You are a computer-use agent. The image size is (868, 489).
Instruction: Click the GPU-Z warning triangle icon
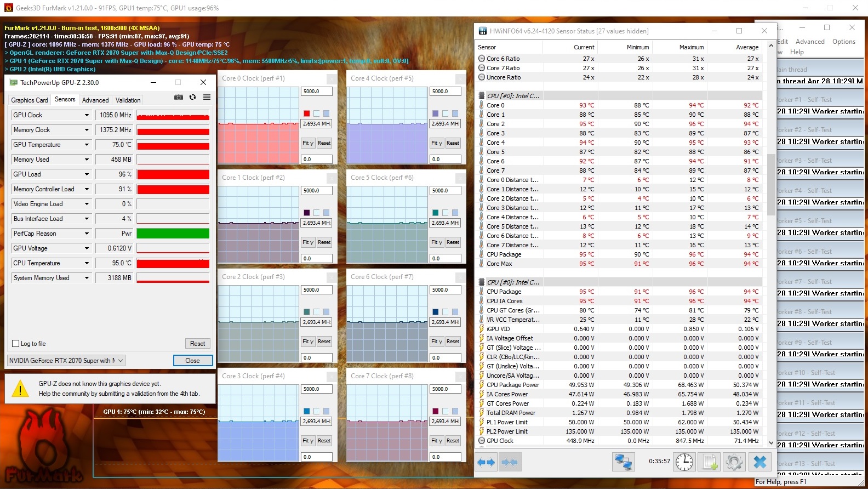point(20,389)
